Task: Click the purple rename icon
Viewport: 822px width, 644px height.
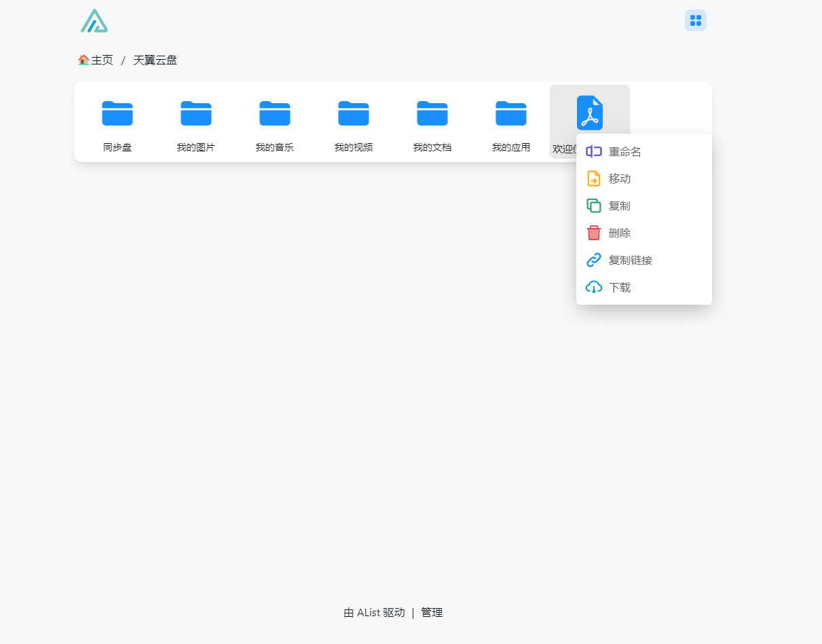Action: coord(594,151)
